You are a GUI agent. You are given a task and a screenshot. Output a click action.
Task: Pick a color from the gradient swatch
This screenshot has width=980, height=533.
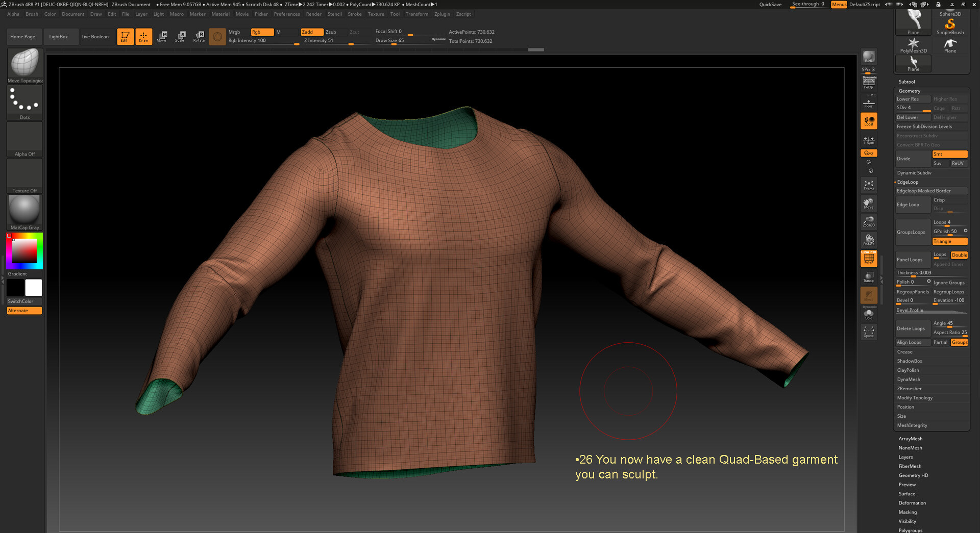point(24,250)
